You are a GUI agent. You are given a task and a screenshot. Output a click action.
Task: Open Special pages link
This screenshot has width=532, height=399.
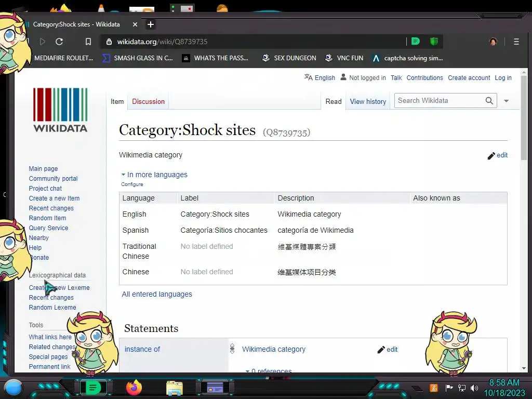(x=48, y=356)
